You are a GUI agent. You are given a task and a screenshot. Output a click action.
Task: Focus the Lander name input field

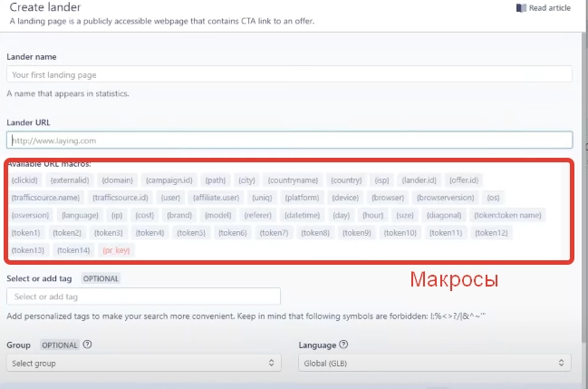289,74
